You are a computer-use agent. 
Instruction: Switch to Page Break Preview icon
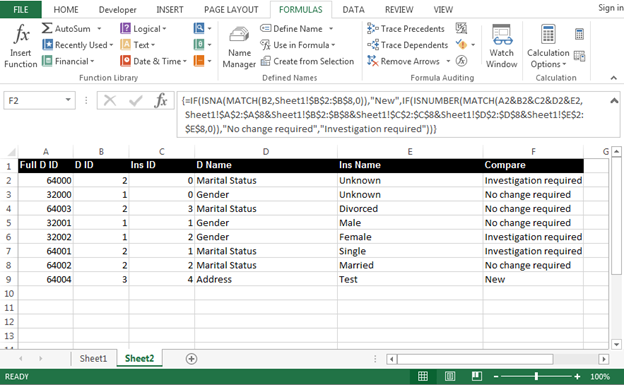(477, 376)
